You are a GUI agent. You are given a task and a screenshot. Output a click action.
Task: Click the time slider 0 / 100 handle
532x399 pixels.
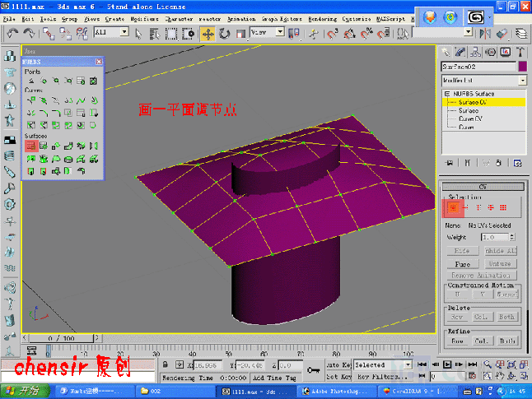click(x=61, y=338)
